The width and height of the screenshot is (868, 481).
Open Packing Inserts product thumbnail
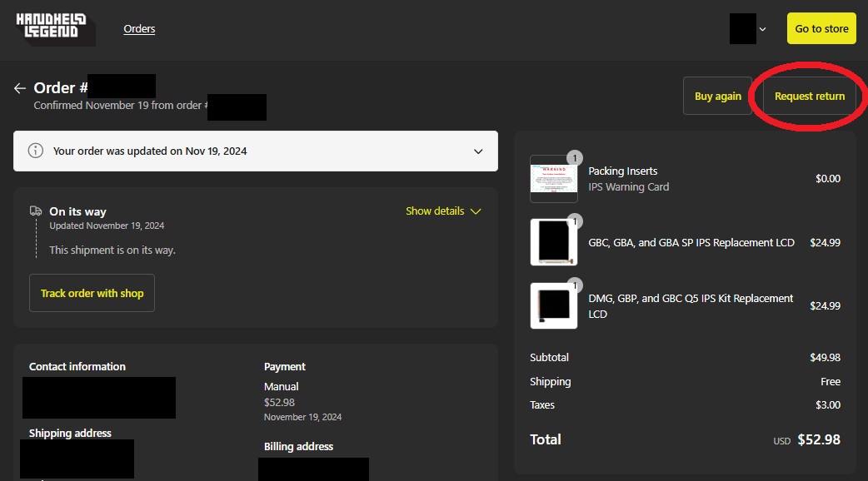554,179
